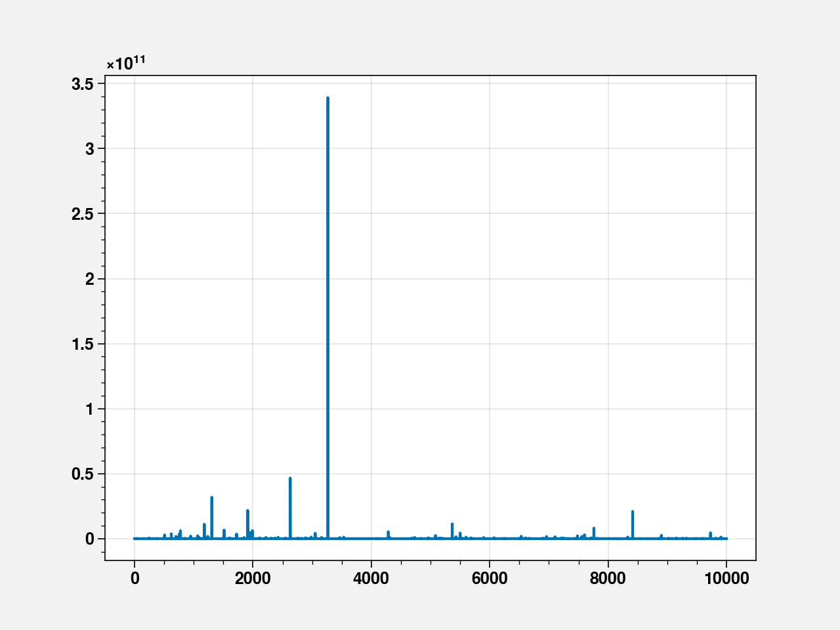The image size is (840, 630).
Task: Click the y-axis tick label 3.5
Action: (x=83, y=83)
